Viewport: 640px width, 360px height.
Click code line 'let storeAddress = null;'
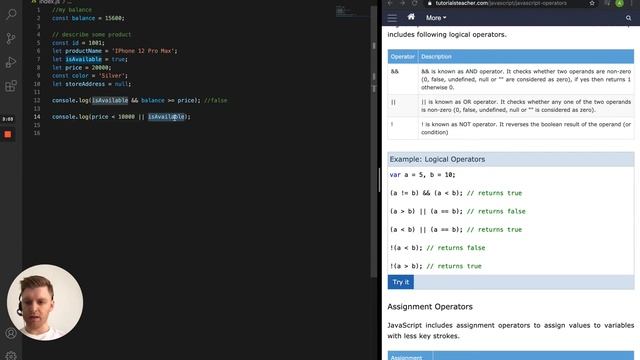[x=91, y=84]
